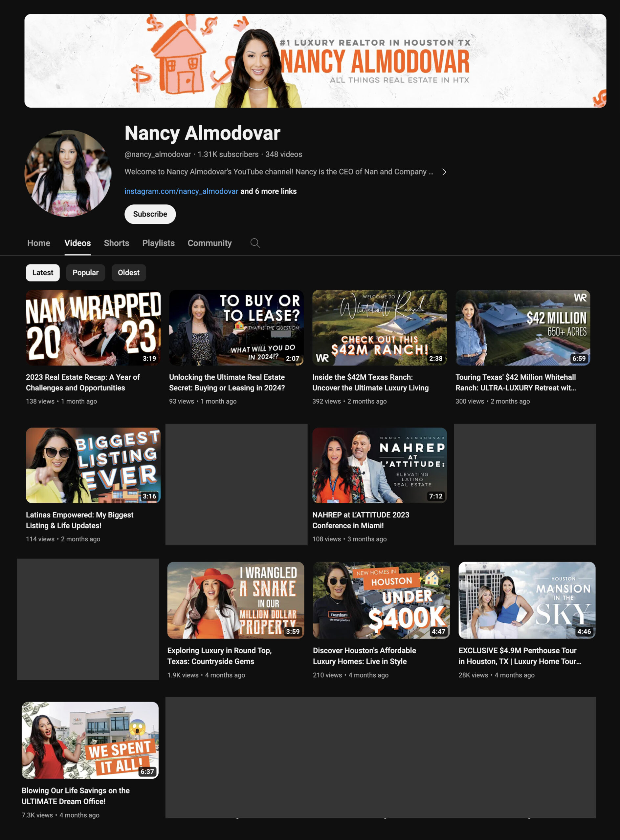The height and width of the screenshot is (840, 620).
Task: Click the 'Nancy Almodovar' channel name heading
Action: [x=202, y=133]
